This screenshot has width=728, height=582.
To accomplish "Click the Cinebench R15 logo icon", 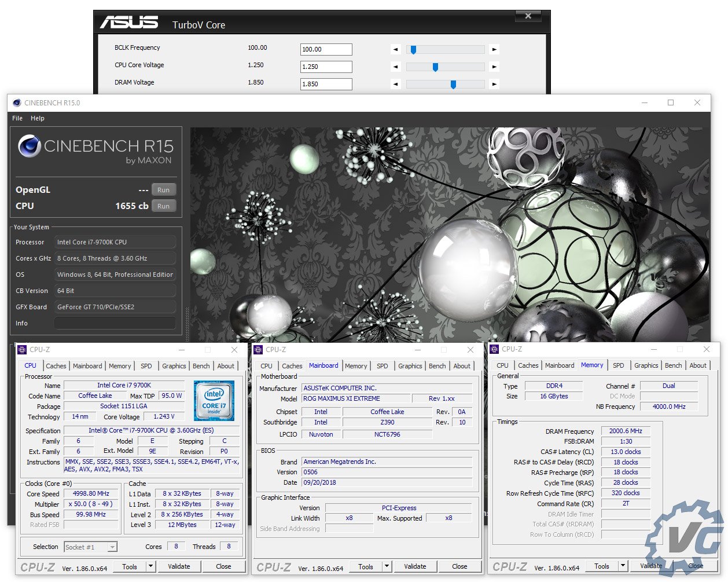I will [x=29, y=147].
